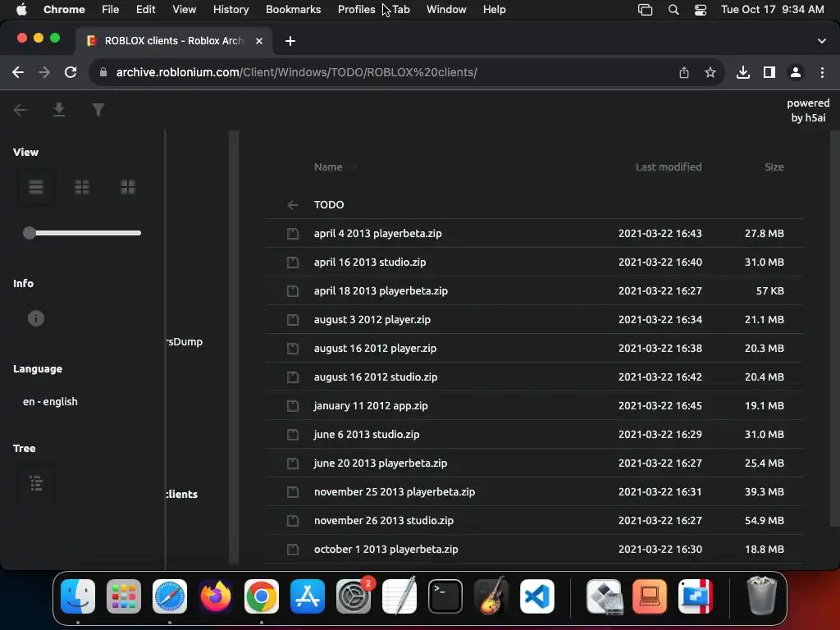Select the ROBLOX clients tab
The width and height of the screenshot is (840, 630).
(x=174, y=41)
